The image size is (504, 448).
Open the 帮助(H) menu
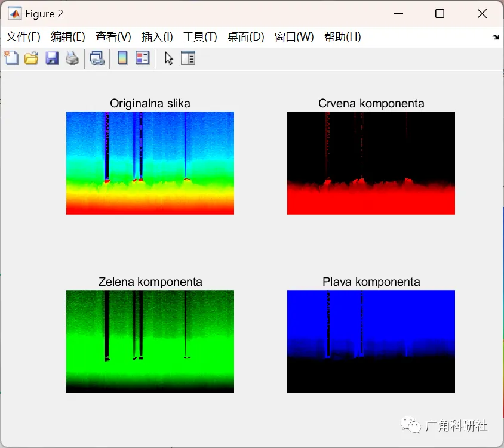click(x=342, y=36)
